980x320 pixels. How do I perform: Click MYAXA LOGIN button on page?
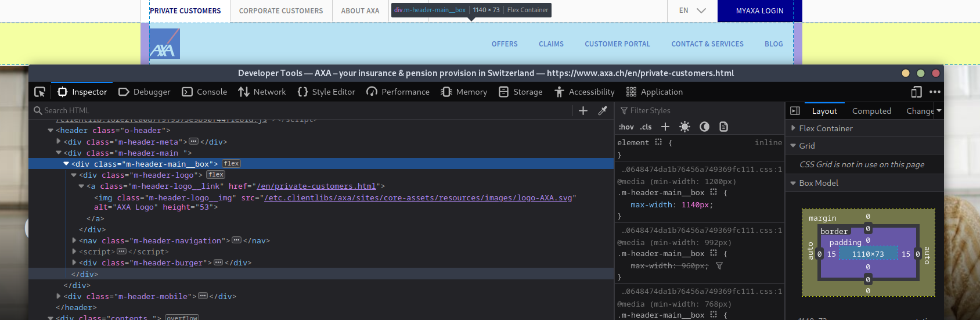[x=759, y=11]
